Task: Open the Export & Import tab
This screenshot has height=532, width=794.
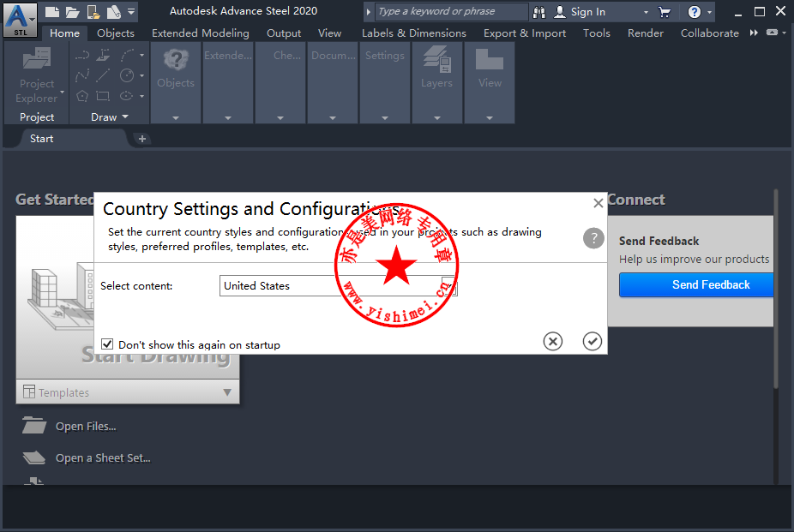Action: (525, 33)
